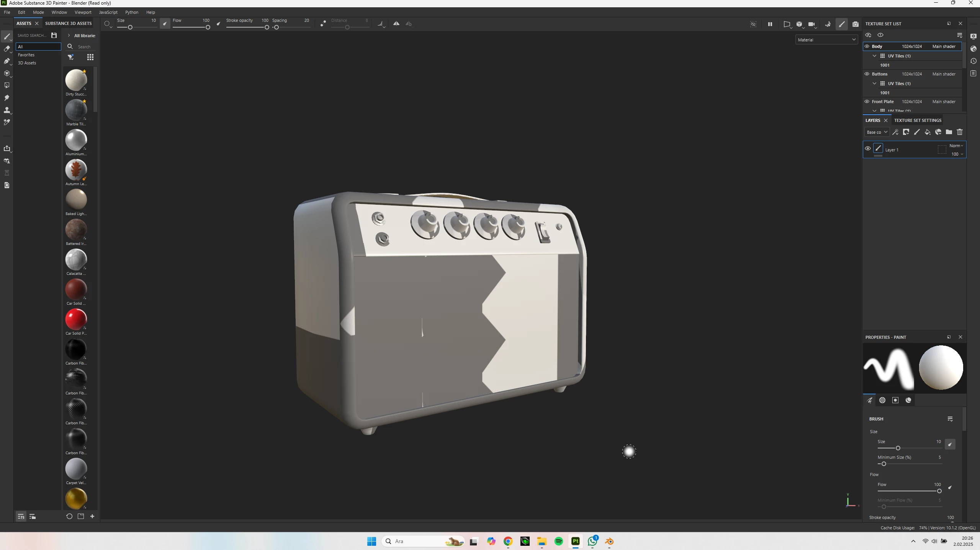The width and height of the screenshot is (980, 550).
Task: Delete layer using the trash icon
Action: (x=960, y=132)
